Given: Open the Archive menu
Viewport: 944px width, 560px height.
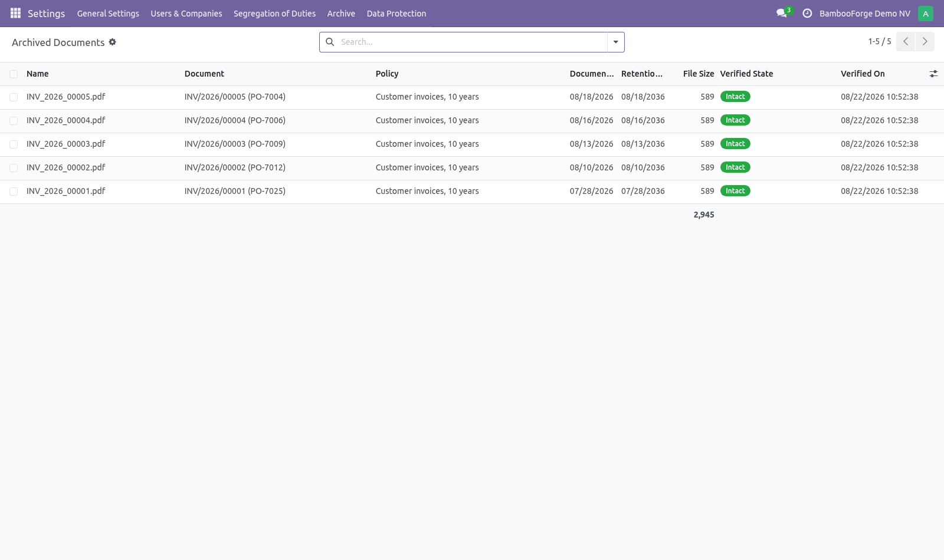Looking at the screenshot, I should (341, 13).
